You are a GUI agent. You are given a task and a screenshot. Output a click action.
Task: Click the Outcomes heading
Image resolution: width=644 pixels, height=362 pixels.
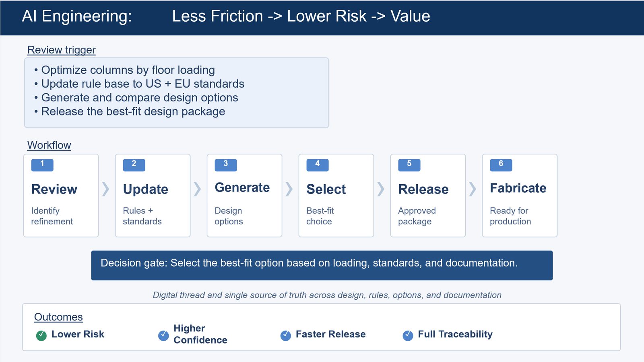tap(58, 317)
